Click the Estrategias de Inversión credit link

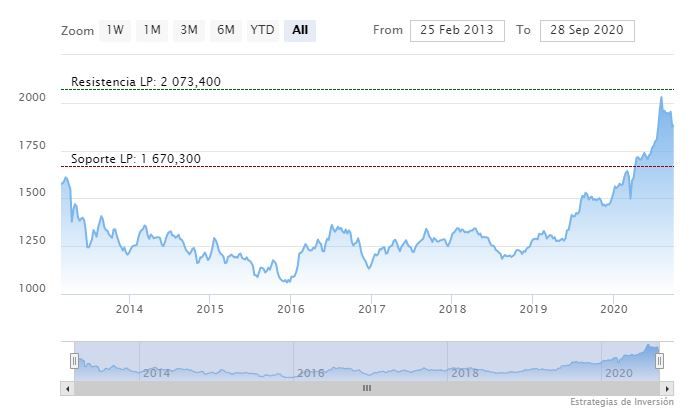[x=622, y=402]
